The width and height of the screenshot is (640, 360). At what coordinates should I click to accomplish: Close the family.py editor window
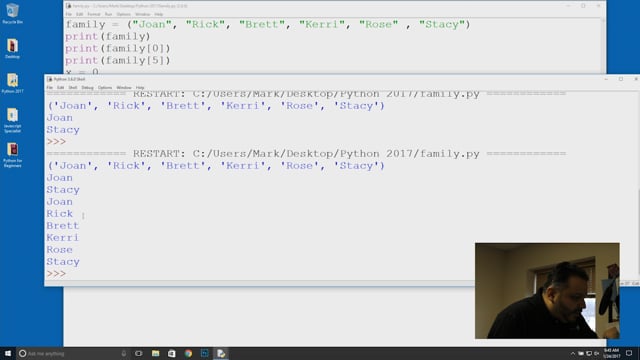(598, 6)
